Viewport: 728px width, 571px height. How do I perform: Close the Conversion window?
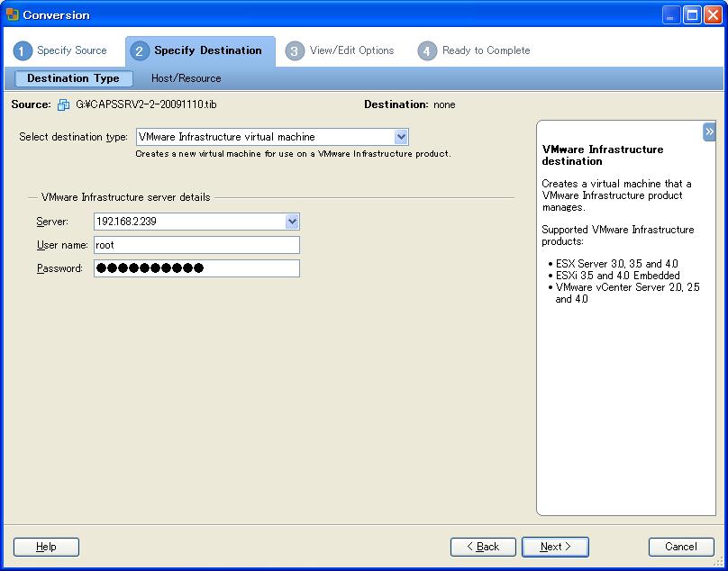point(713,14)
